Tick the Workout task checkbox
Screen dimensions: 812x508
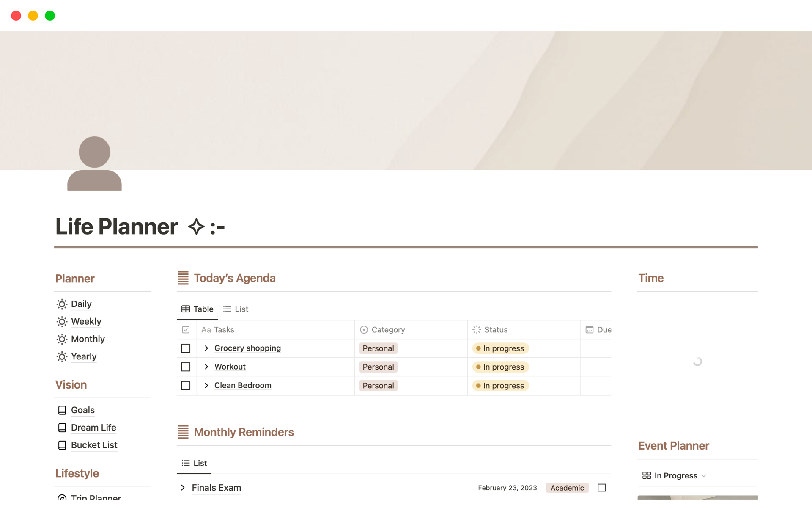tap(186, 367)
